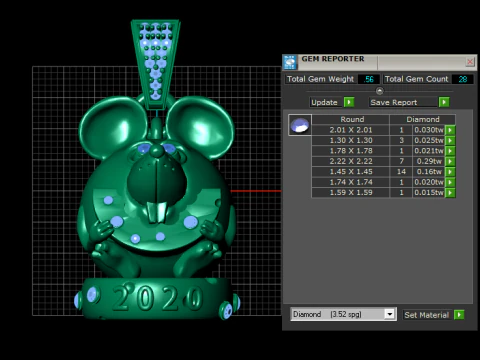The width and height of the screenshot is (480, 360).
Task: Select the mouse's left ear in viewport
Action: pyautogui.click(x=113, y=127)
